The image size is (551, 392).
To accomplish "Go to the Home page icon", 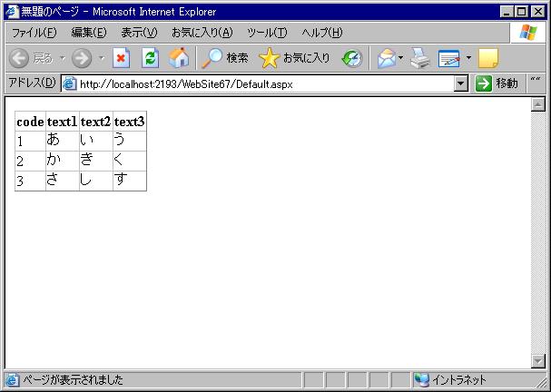I will coord(179,58).
